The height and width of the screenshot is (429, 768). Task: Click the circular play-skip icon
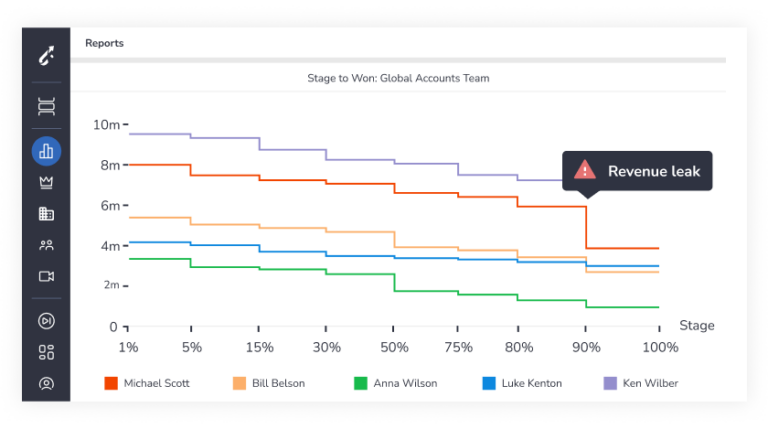(x=47, y=321)
